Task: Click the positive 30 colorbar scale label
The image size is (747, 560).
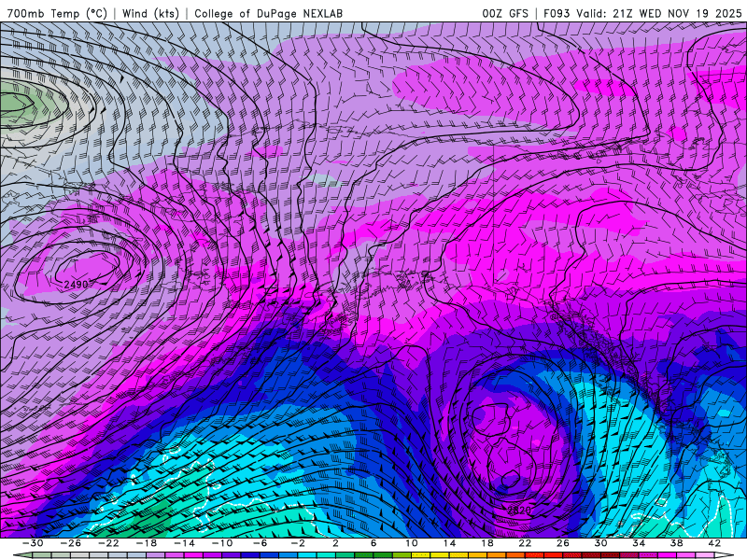Action: click(600, 543)
